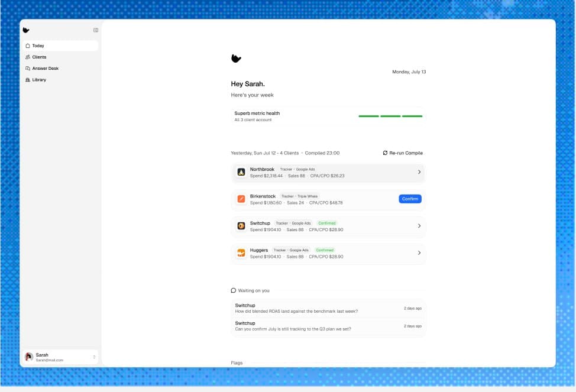Click the Northbrook client logo
Viewport: 576px width, 392px height.
[241, 172]
